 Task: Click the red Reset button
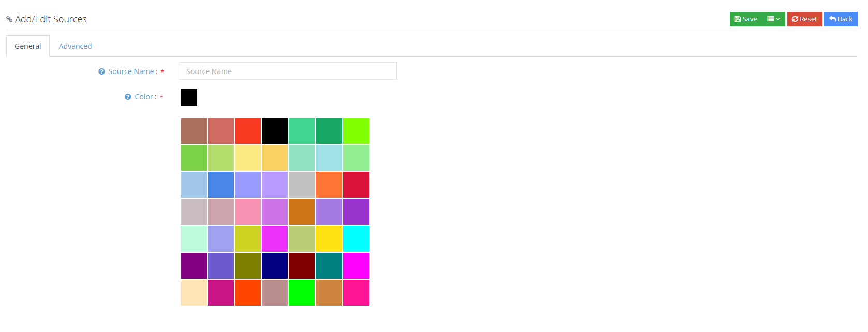pos(804,19)
